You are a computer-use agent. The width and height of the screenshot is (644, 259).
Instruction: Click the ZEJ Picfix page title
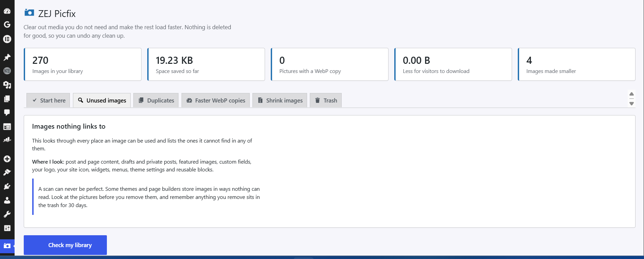[x=57, y=14]
